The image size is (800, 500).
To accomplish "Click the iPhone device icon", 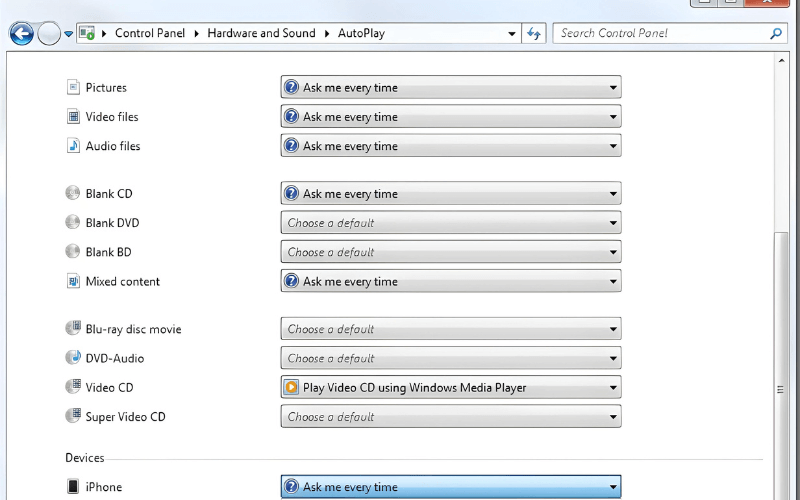I will (73, 487).
